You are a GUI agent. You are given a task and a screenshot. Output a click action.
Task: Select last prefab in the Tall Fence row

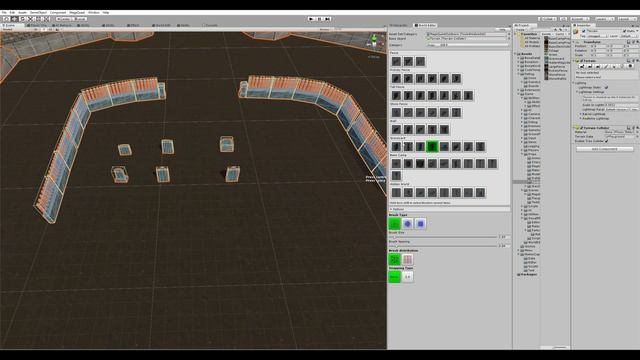pyautogui.click(x=468, y=96)
